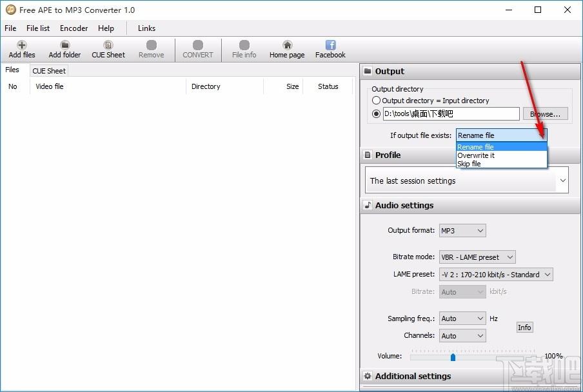583x392 pixels.
Task: Open the CUE Sheet toolbar icon
Action: [108, 45]
